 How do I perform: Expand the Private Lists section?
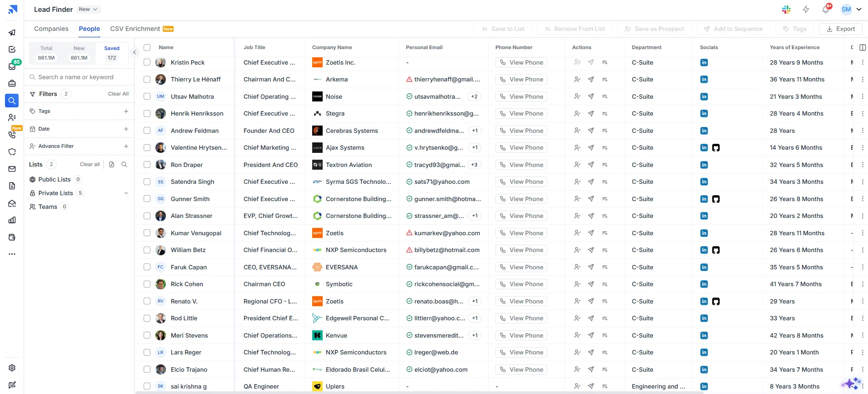point(126,193)
